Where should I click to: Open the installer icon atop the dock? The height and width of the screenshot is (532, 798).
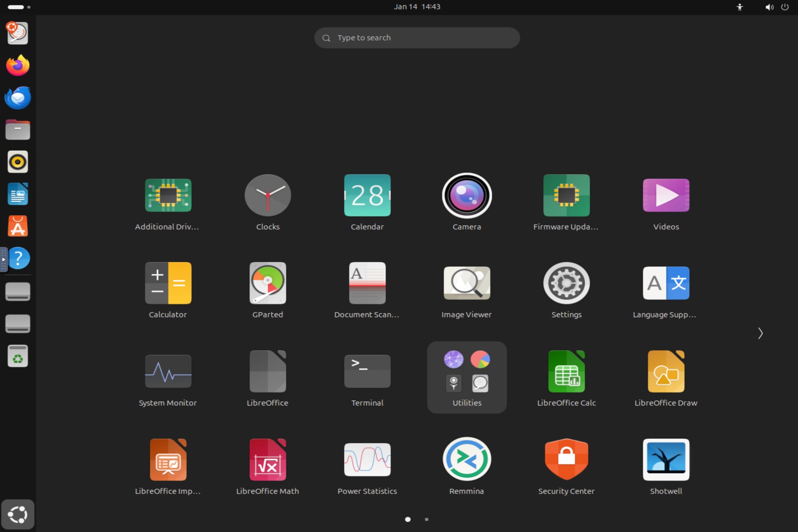pyautogui.click(x=18, y=33)
